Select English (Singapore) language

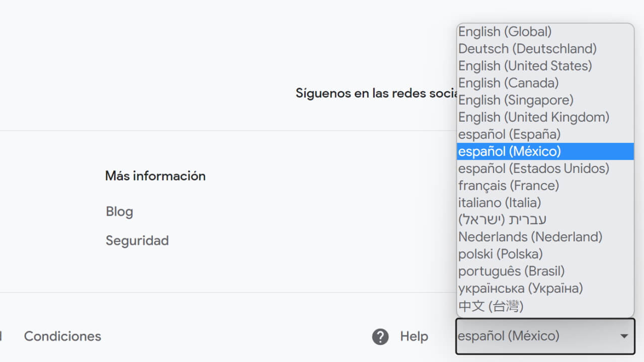[x=516, y=100]
